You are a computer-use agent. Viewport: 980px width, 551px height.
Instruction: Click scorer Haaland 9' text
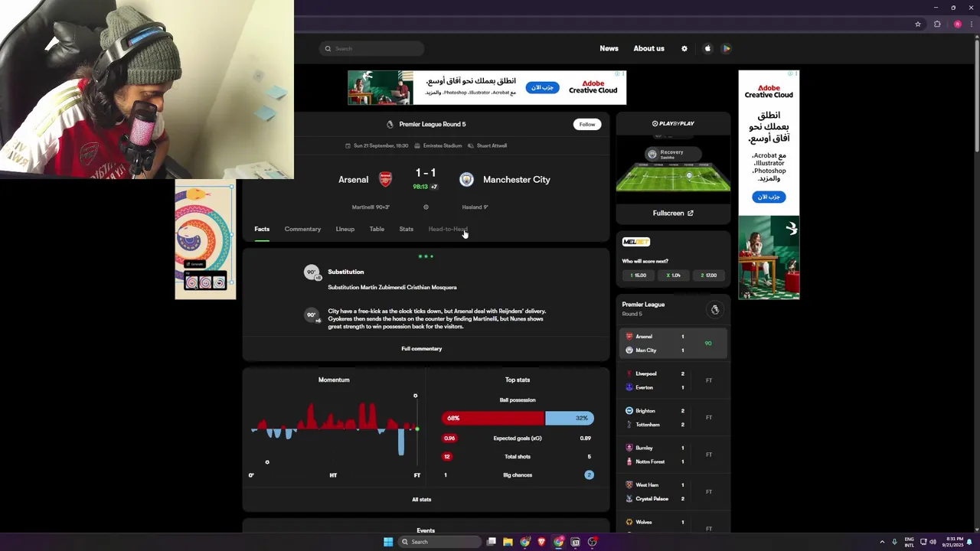475,207
